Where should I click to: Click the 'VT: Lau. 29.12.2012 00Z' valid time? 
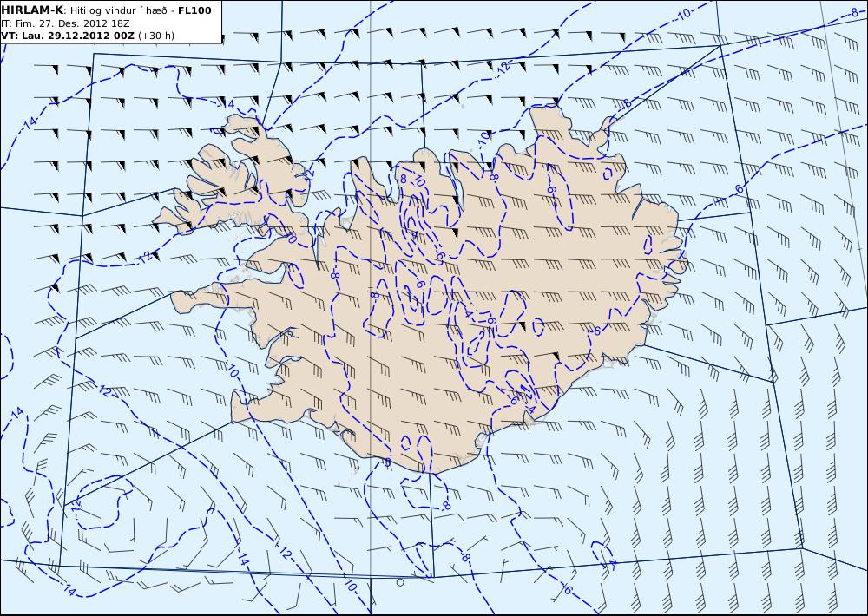68,36
